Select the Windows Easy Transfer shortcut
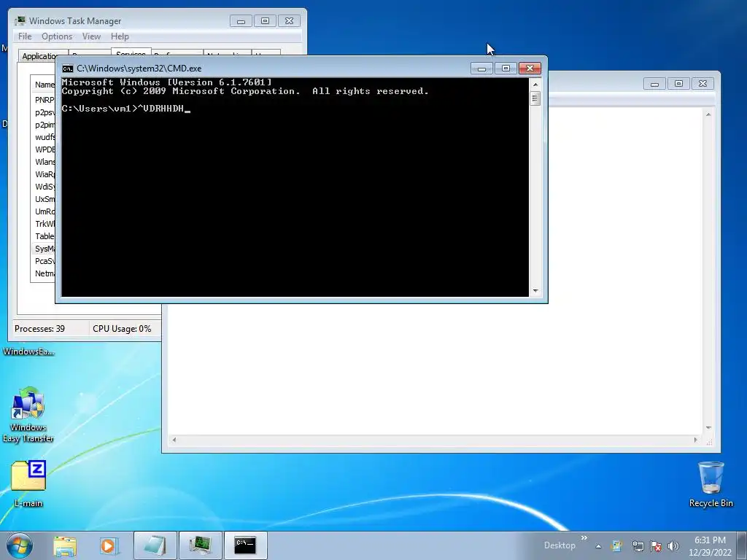 28,415
